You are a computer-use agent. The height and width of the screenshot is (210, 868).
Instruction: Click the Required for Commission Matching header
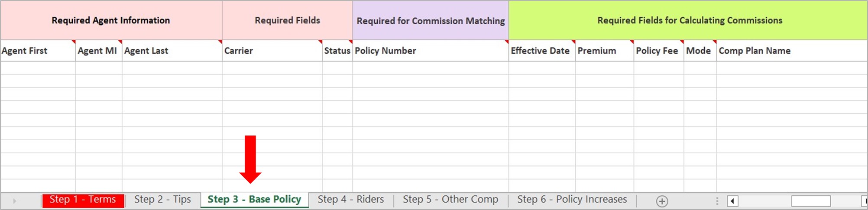click(x=431, y=21)
